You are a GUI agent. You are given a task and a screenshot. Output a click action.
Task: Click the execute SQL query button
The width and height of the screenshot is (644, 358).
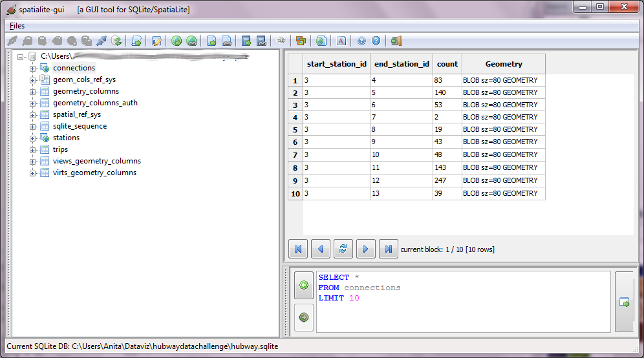(625, 302)
